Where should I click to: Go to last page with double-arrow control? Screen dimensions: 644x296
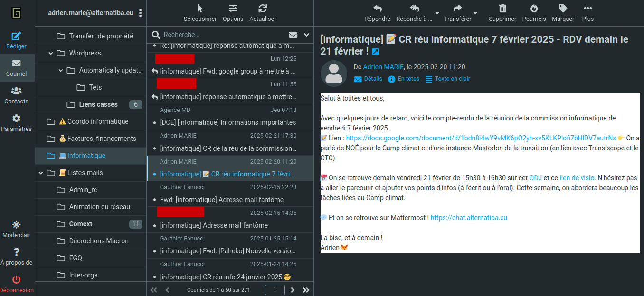click(306, 289)
